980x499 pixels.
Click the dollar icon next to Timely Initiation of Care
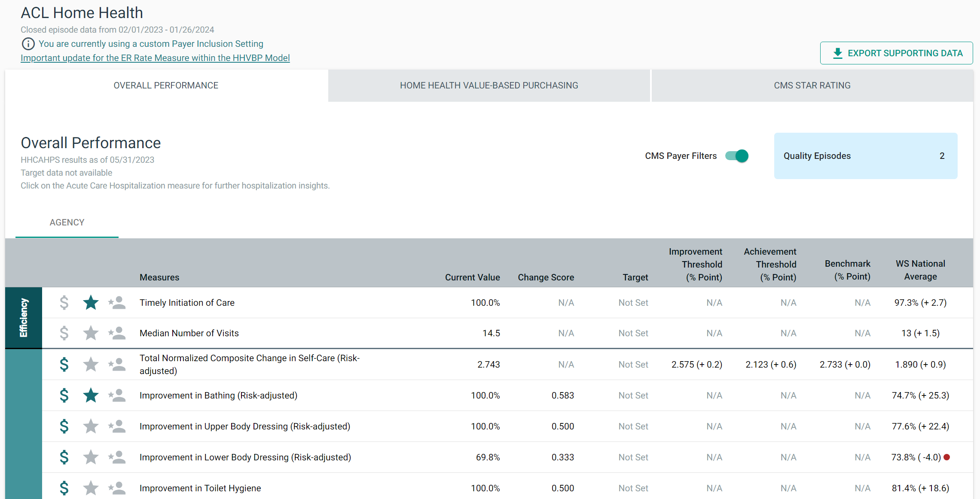click(64, 302)
